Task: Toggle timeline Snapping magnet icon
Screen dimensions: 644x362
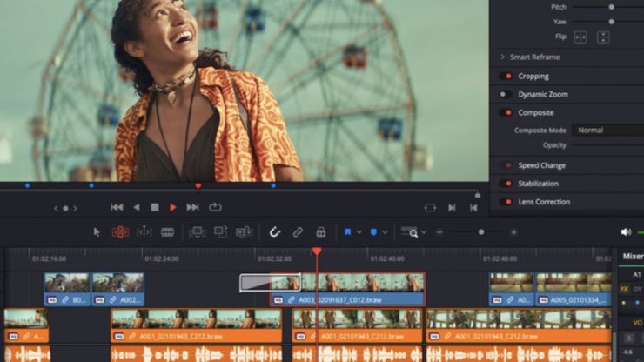Action: (x=274, y=232)
